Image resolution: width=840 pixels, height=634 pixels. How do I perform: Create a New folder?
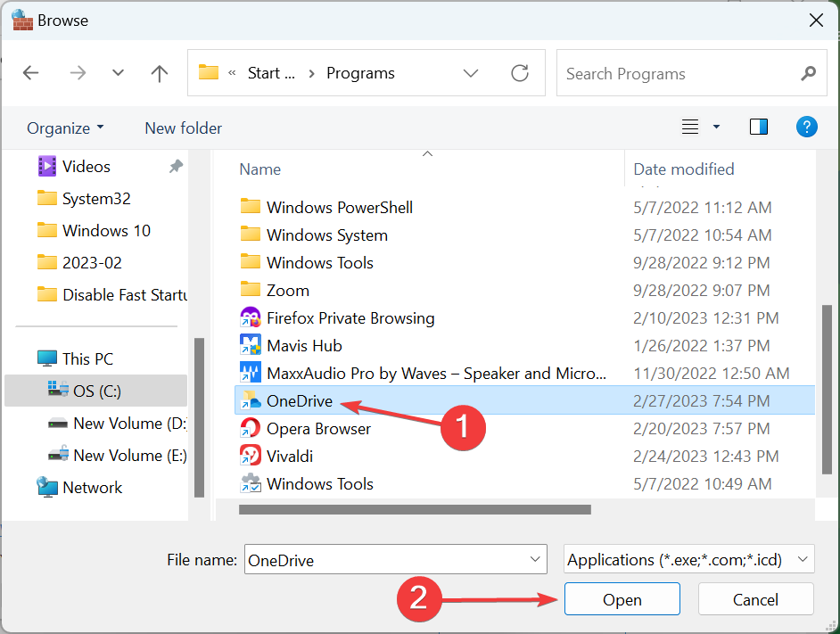[x=183, y=128]
